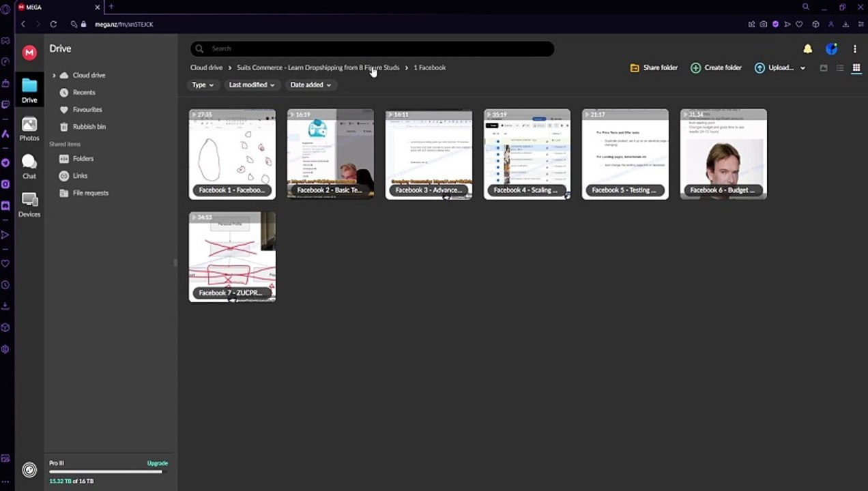868x491 pixels.
Task: Select the Facebook 4 - Scaling video
Action: coord(527,154)
